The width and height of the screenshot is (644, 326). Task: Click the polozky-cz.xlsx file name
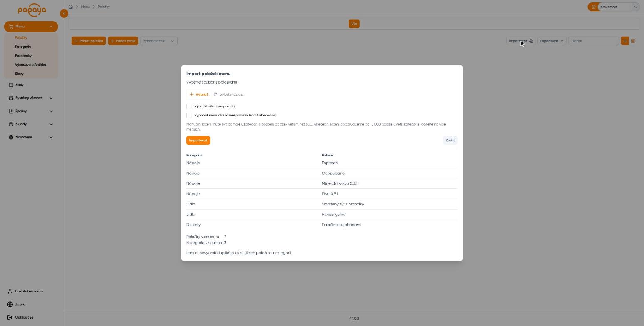[232, 94]
